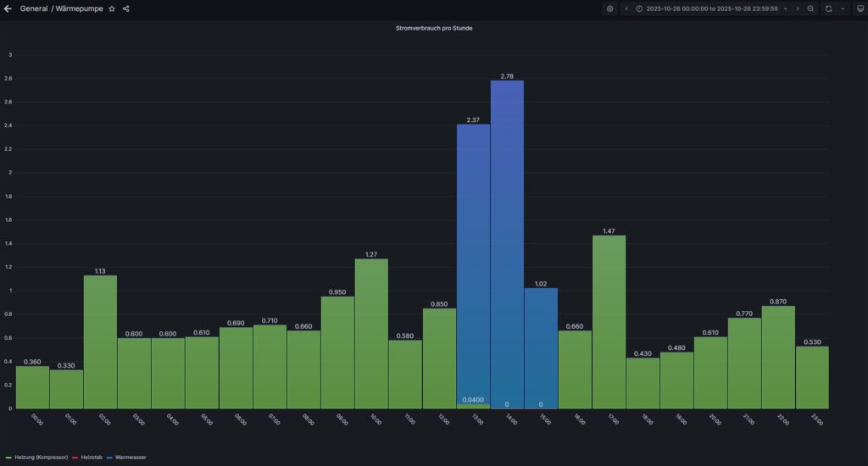Zoom out the time range
The height and width of the screenshot is (466, 868).
[x=811, y=8]
